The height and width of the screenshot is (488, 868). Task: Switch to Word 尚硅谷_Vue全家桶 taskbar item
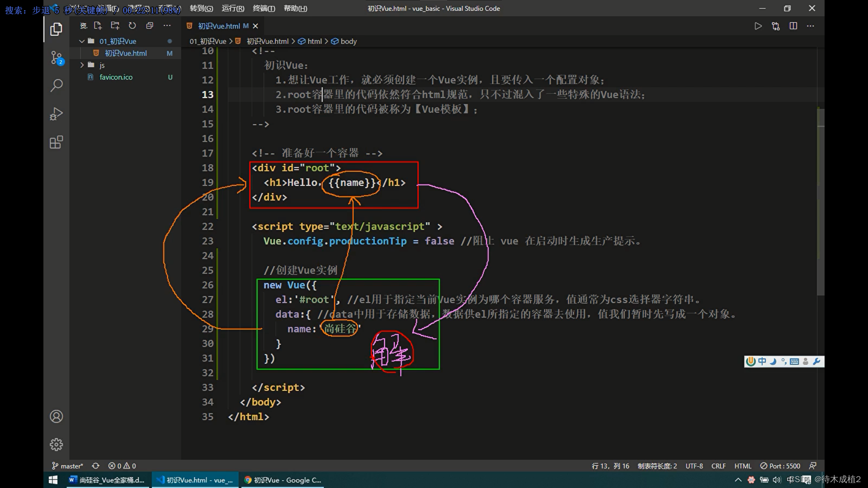tap(107, 480)
